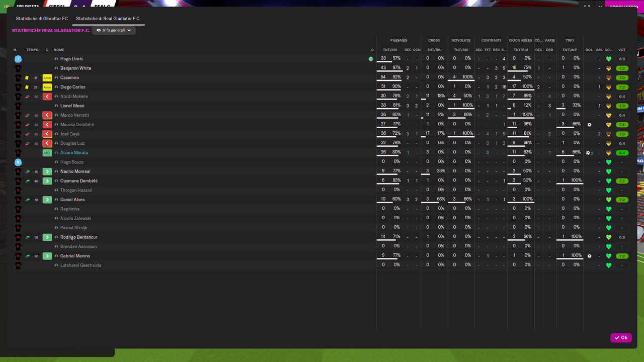
Task: Select Statistiche di Real Gladiator F.C. tab
Action: [x=108, y=19]
